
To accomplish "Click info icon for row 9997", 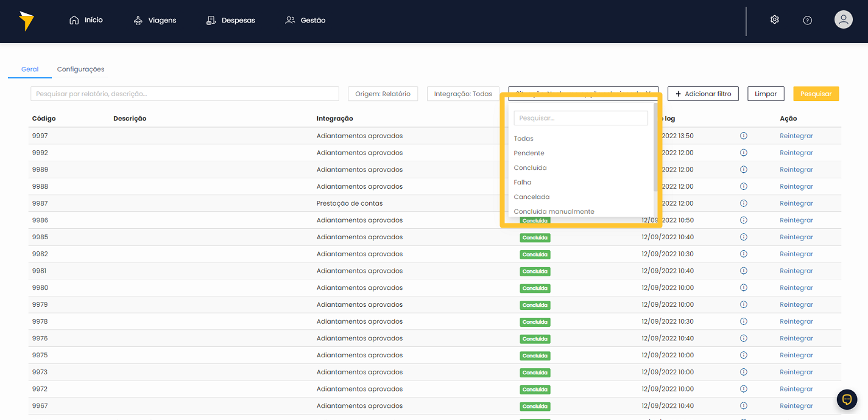I will tap(743, 136).
